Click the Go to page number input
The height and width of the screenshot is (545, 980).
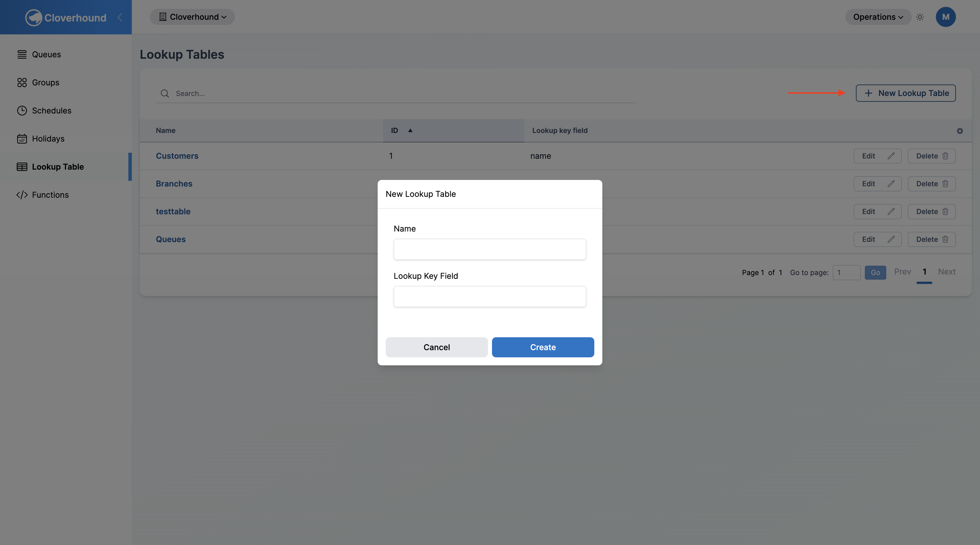[x=846, y=273]
